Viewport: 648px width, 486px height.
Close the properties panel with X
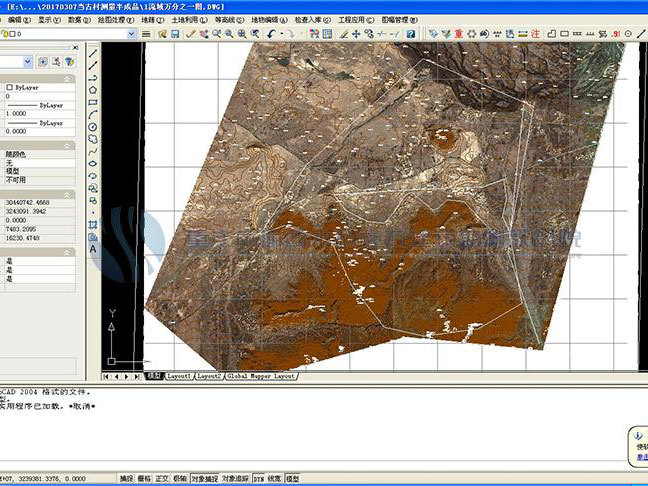[75, 48]
